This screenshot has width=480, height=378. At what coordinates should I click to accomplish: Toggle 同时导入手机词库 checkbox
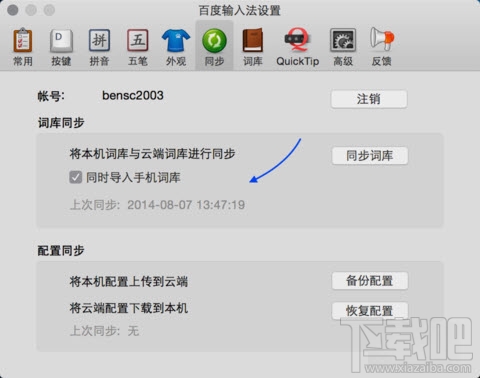(x=76, y=177)
